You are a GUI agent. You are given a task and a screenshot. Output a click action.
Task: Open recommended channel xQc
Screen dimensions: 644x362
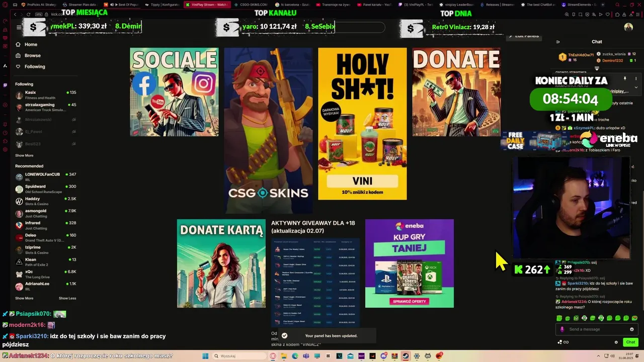pyautogui.click(x=45, y=274)
